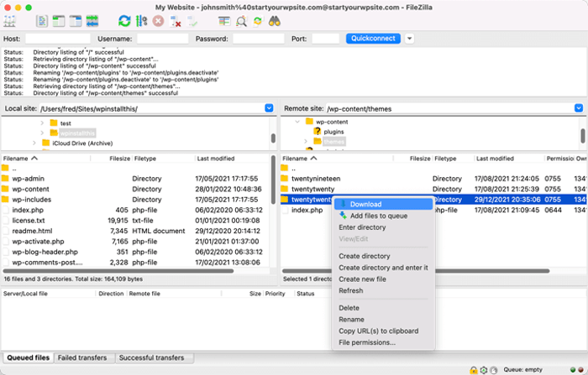Click the Host input field
The height and width of the screenshot is (375, 588).
tap(57, 39)
